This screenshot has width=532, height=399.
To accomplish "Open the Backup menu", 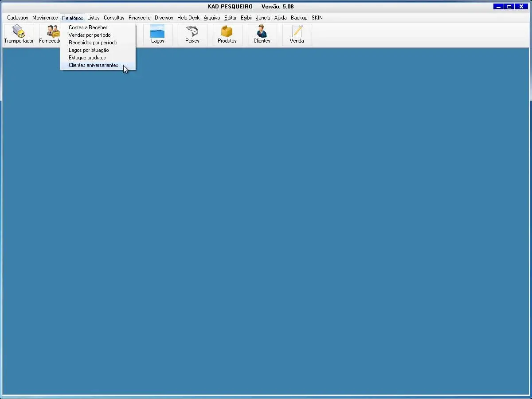I will coord(299,18).
